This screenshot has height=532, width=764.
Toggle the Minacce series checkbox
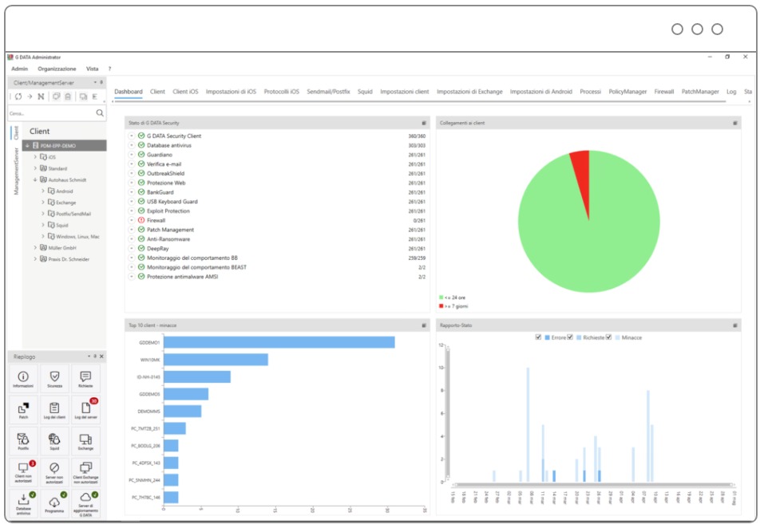coord(608,337)
